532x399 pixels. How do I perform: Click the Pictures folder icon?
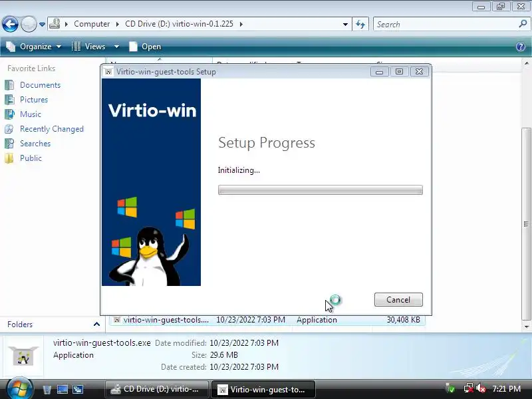[9, 99]
